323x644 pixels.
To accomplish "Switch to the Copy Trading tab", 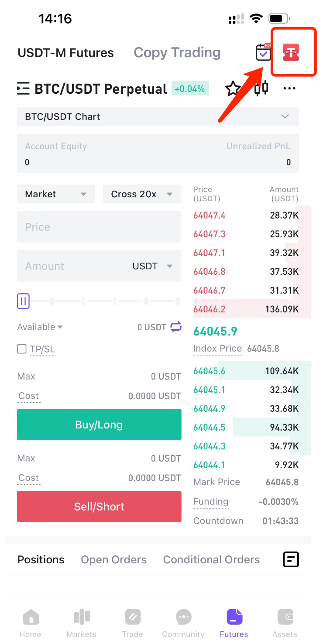I will [x=177, y=53].
